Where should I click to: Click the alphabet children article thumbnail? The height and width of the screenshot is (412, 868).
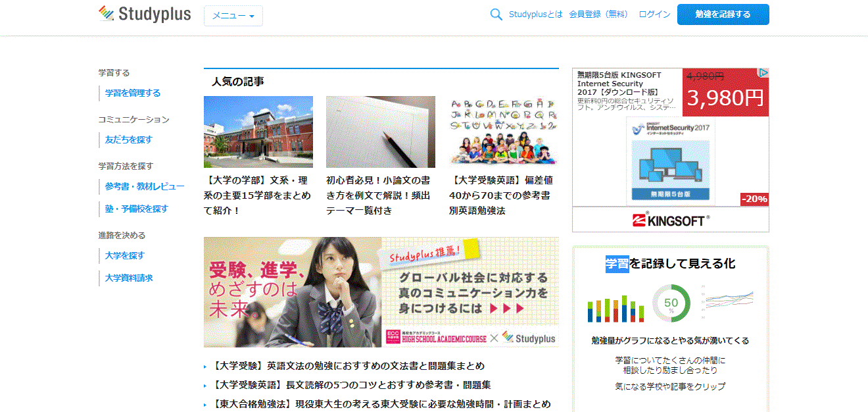click(503, 132)
